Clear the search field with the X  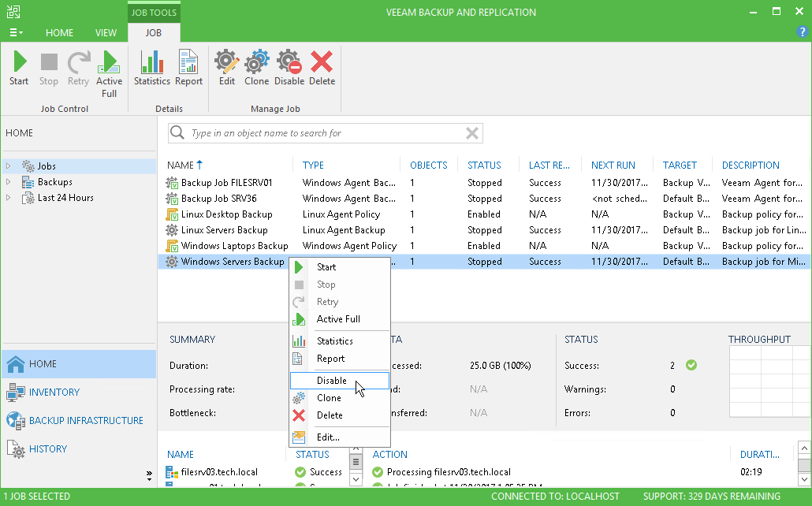pos(471,133)
